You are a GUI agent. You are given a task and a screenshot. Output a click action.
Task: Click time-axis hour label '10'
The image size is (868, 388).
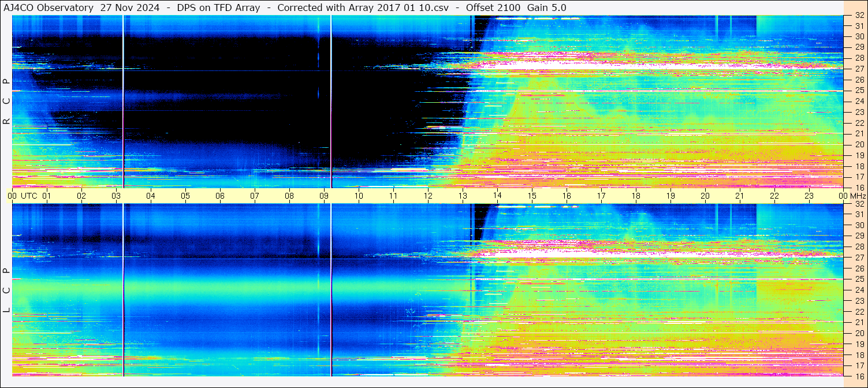tap(359, 196)
